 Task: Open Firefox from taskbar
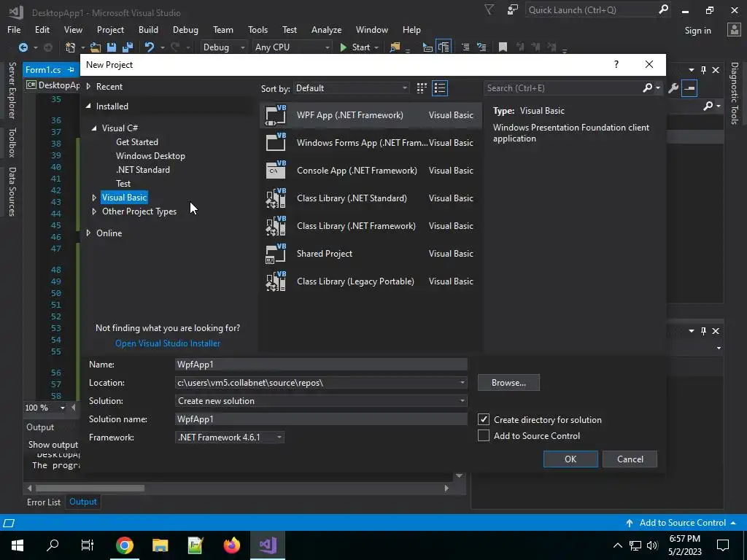pyautogui.click(x=232, y=545)
